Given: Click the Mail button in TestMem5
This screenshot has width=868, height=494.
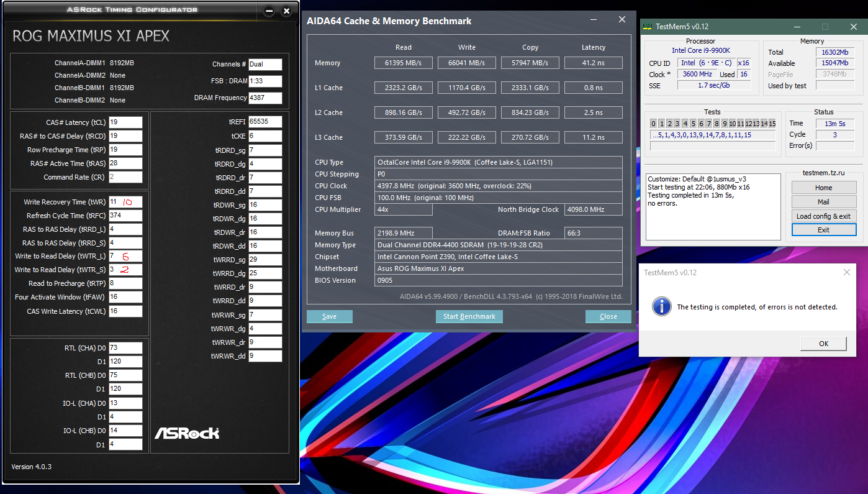Looking at the screenshot, I should pos(823,202).
